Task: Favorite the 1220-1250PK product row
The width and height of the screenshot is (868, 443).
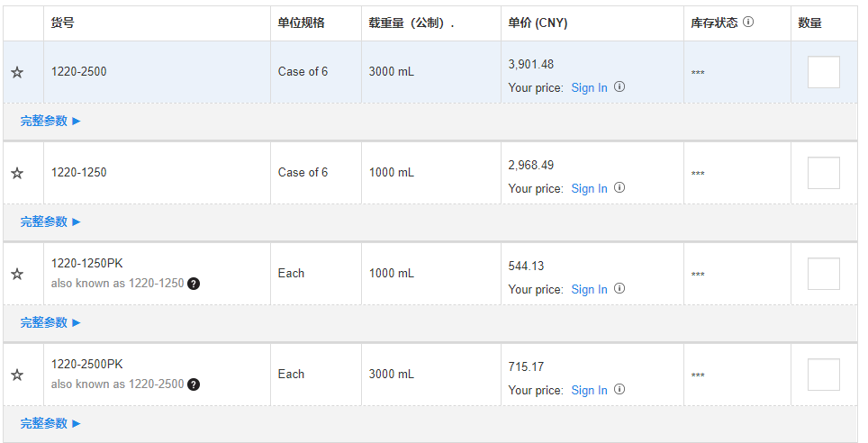Action: (17, 274)
